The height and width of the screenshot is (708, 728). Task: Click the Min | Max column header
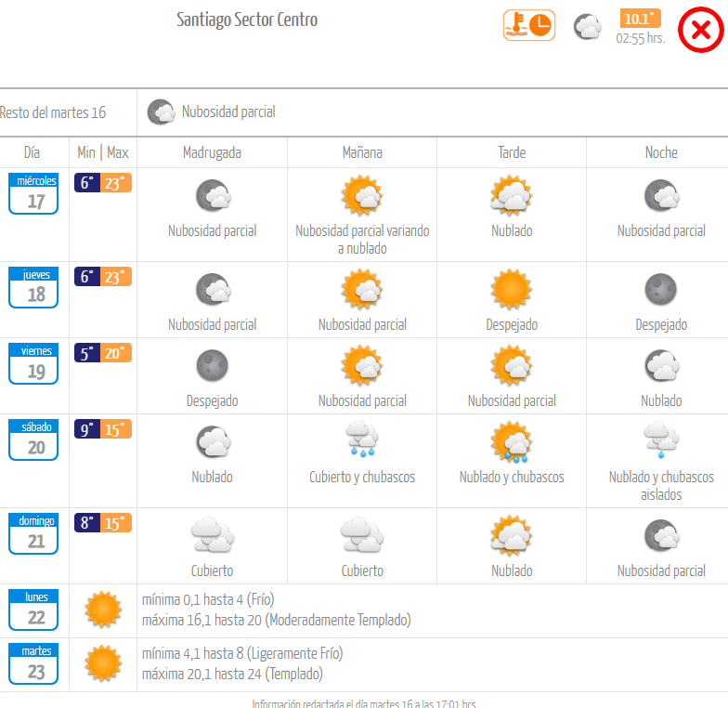[x=103, y=152]
